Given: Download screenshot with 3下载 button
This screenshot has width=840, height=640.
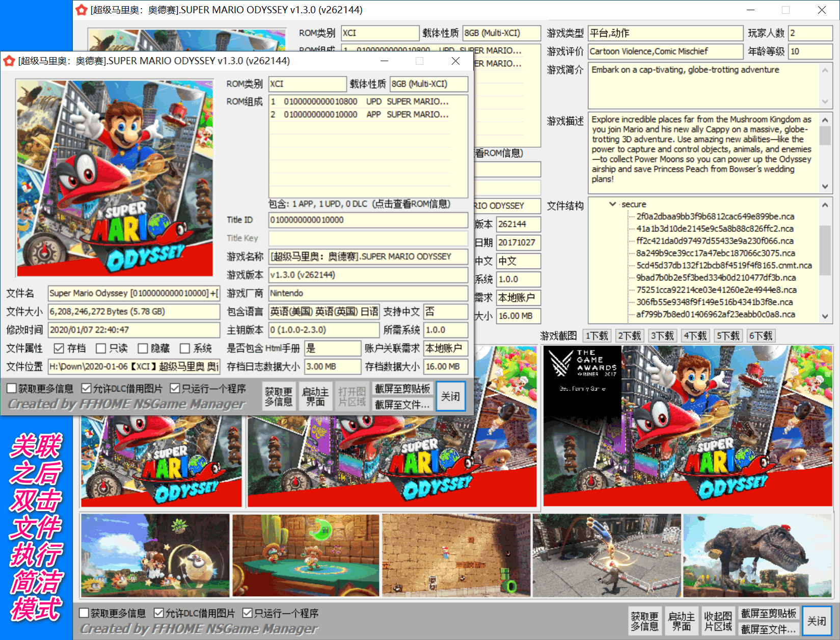Looking at the screenshot, I should pyautogui.click(x=662, y=336).
